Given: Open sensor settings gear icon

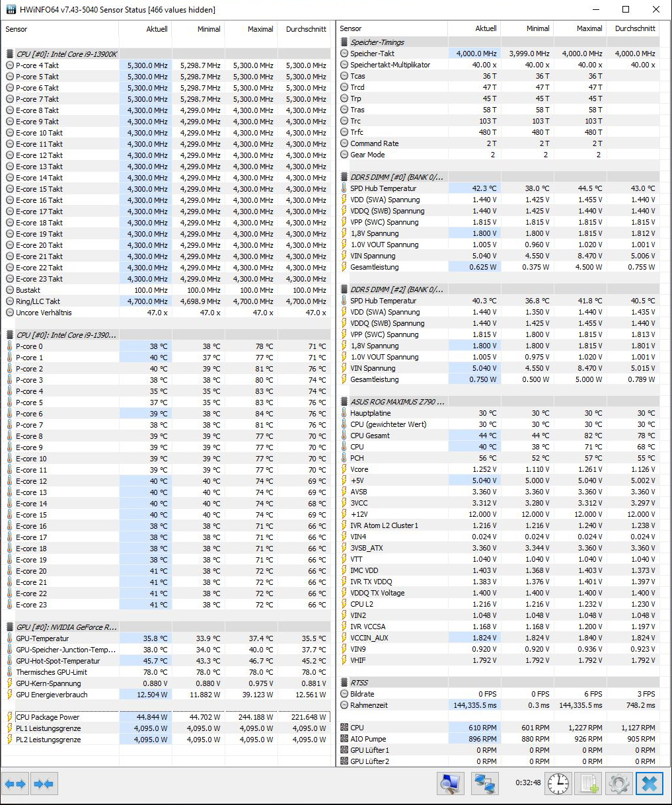Looking at the screenshot, I should 619,784.
